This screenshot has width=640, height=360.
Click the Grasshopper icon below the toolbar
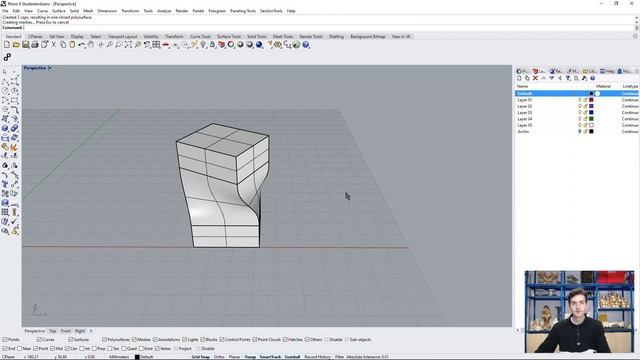[x=7, y=57]
